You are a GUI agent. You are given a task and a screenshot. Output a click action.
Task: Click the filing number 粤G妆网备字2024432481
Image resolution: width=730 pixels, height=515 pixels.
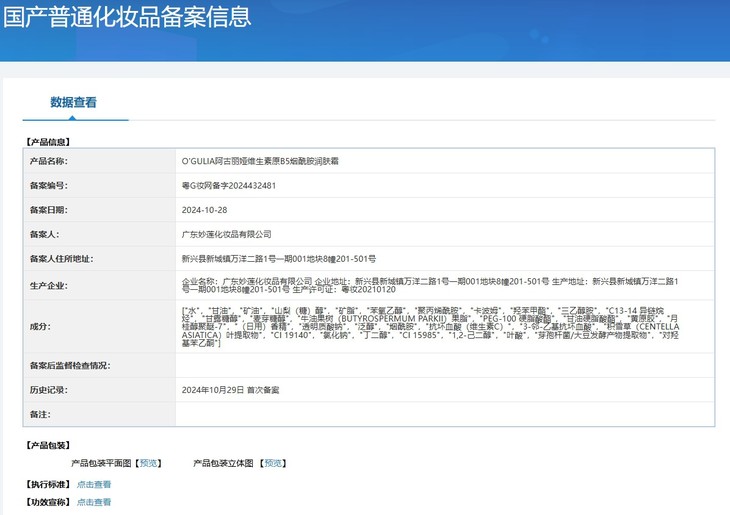[x=228, y=185]
